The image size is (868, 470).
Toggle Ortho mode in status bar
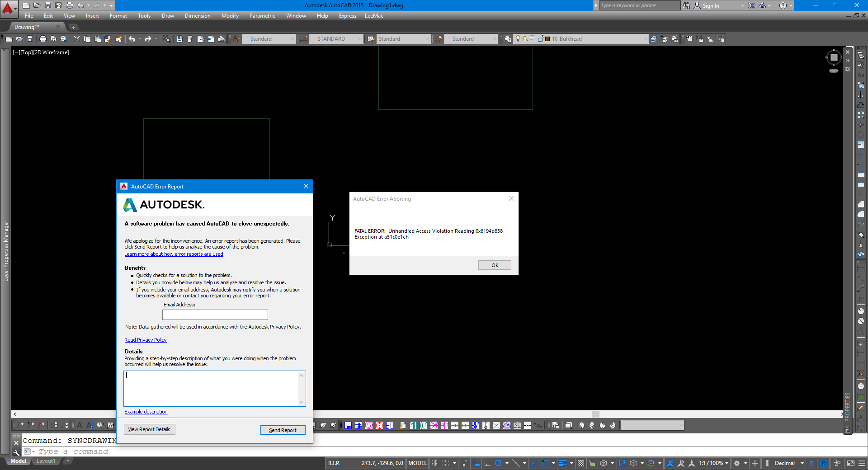(x=487, y=463)
